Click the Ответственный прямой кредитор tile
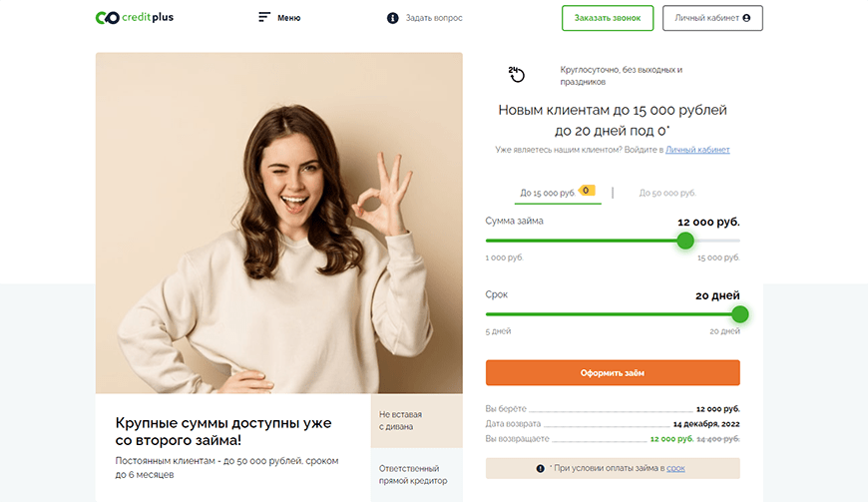Viewport: 868px width, 502px height. pyautogui.click(x=416, y=474)
